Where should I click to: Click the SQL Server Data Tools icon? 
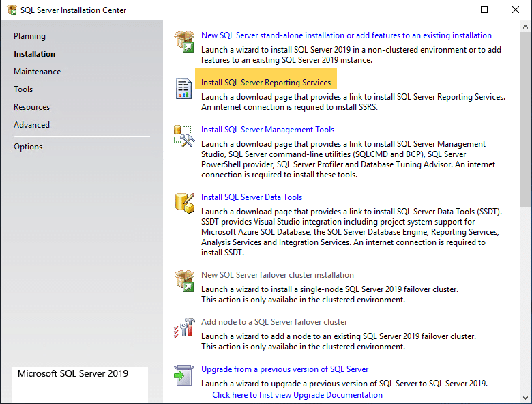(184, 203)
